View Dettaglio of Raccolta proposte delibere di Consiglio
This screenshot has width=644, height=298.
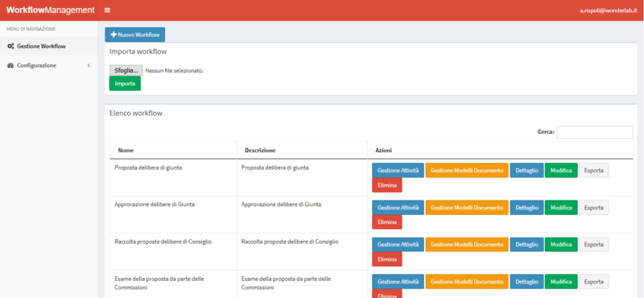[526, 244]
